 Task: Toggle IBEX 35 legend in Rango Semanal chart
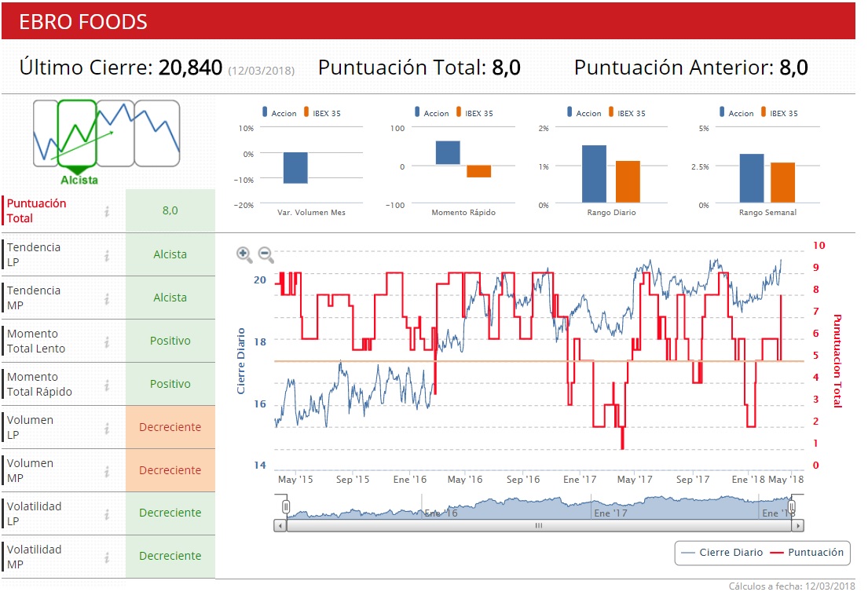779,113
